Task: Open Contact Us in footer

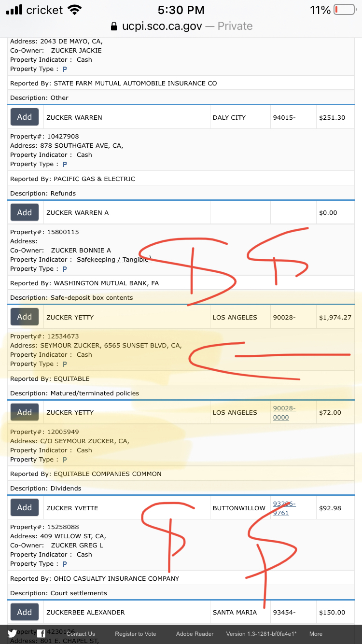Action: point(81,634)
